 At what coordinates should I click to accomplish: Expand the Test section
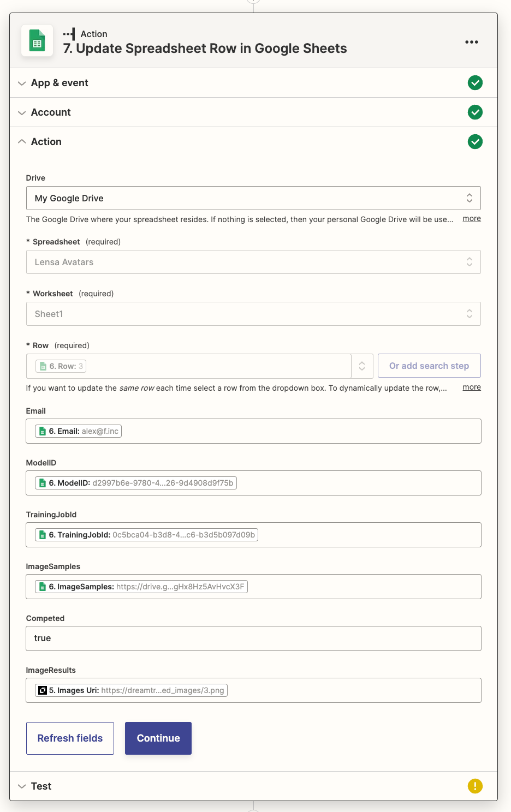click(x=41, y=786)
